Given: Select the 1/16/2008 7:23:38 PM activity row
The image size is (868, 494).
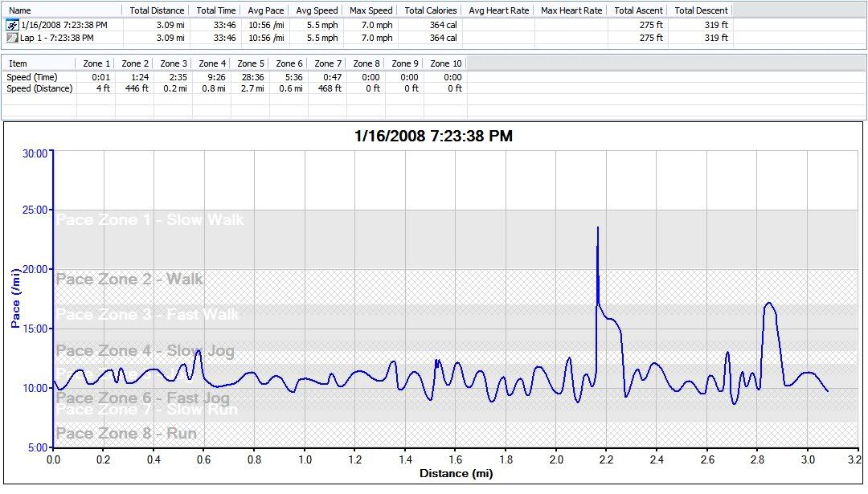Looking at the screenshot, I should [x=63, y=25].
